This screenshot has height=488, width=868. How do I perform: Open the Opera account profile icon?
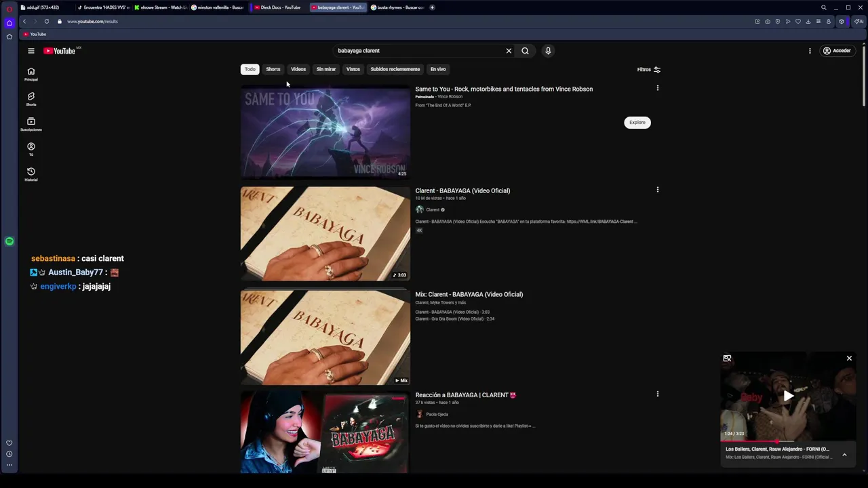pos(828,21)
